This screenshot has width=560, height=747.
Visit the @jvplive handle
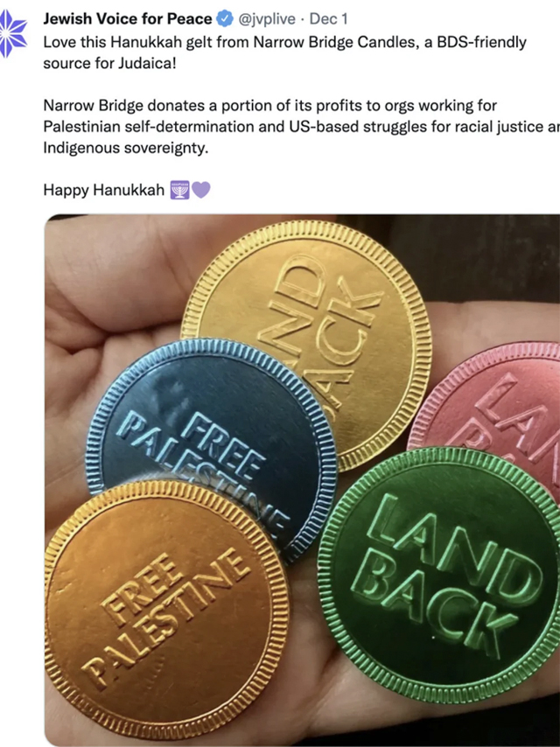[266, 19]
